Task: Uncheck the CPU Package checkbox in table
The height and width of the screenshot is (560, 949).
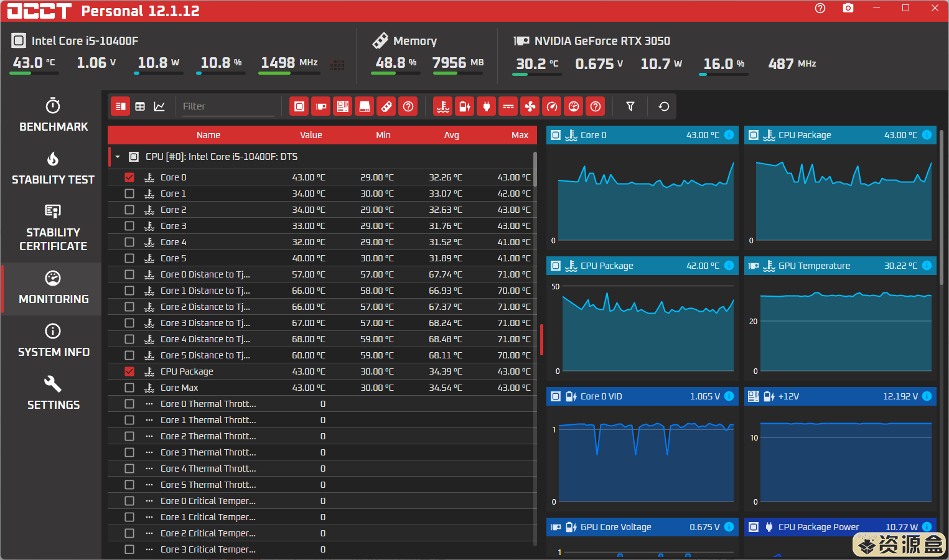Action: [x=129, y=371]
